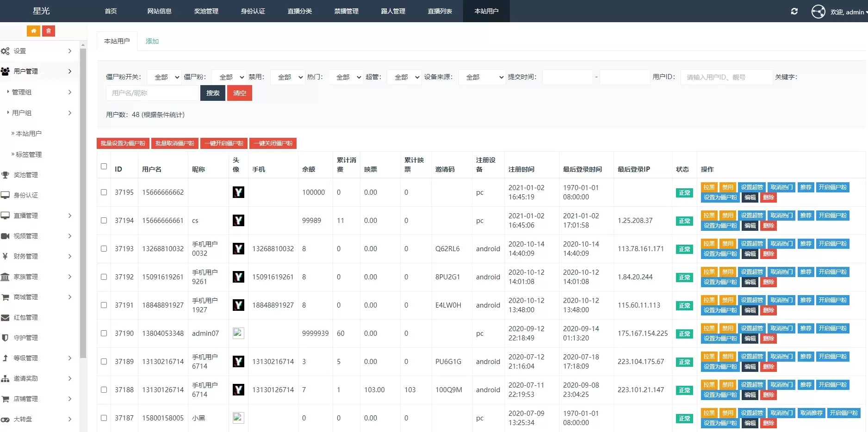The height and width of the screenshot is (432, 868).
Task: Select checkbox for user ID 37190
Action: [x=104, y=333]
